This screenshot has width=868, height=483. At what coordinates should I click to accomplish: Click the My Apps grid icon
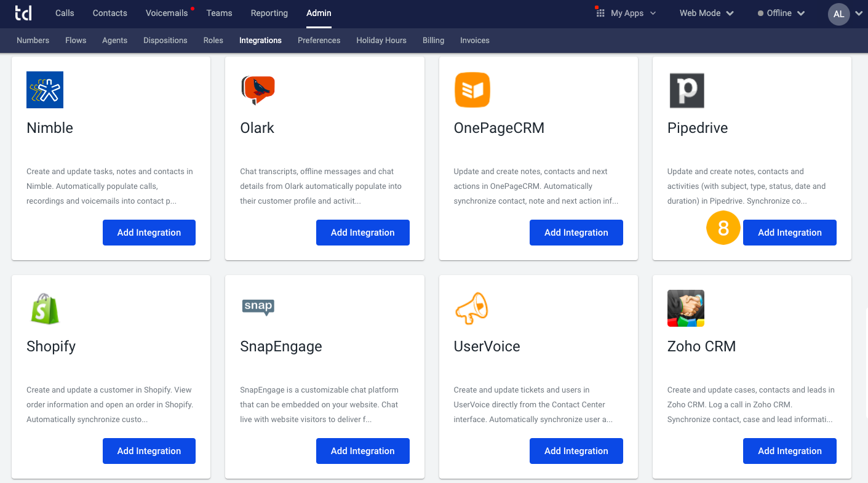coord(599,12)
